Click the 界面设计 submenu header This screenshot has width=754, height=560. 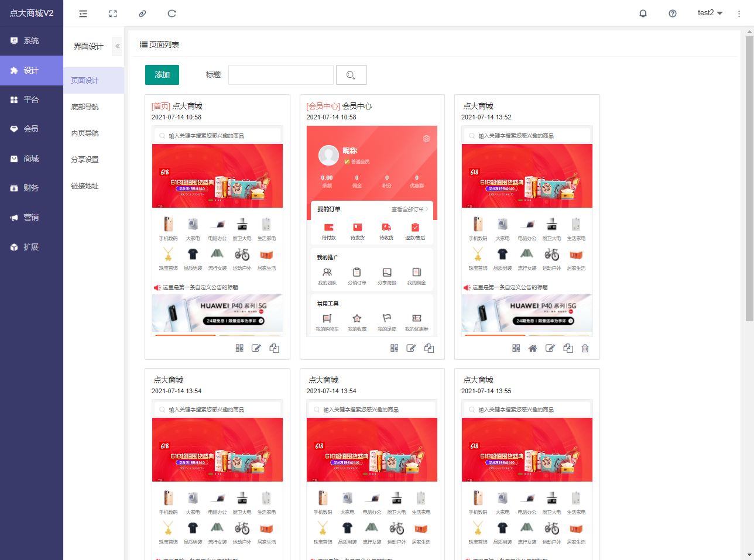click(x=88, y=46)
